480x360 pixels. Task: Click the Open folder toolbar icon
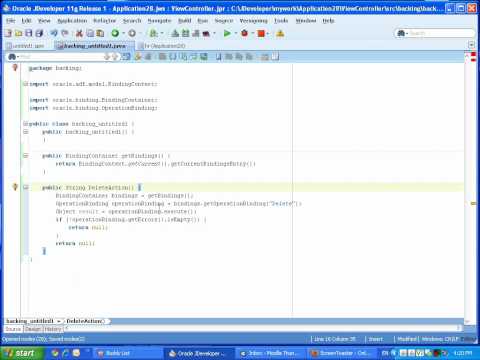click(19, 33)
